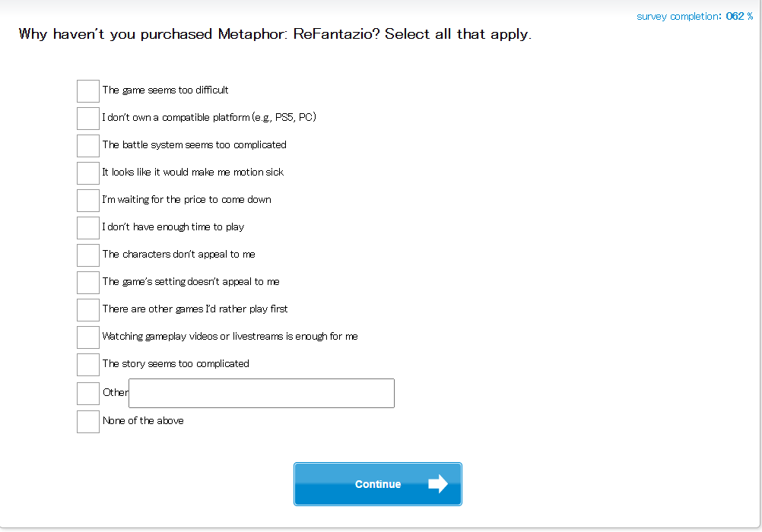Check 'The characters don't appeal to me'
Image resolution: width=762 pixels, height=532 pixels.
click(x=88, y=255)
